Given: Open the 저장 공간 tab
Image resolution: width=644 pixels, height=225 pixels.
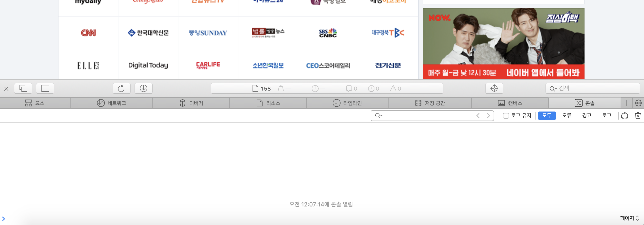Looking at the screenshot, I should pos(430,103).
